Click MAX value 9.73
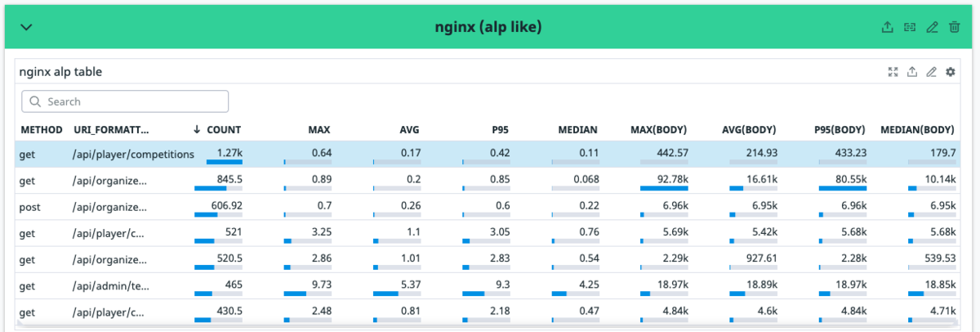 [321, 286]
